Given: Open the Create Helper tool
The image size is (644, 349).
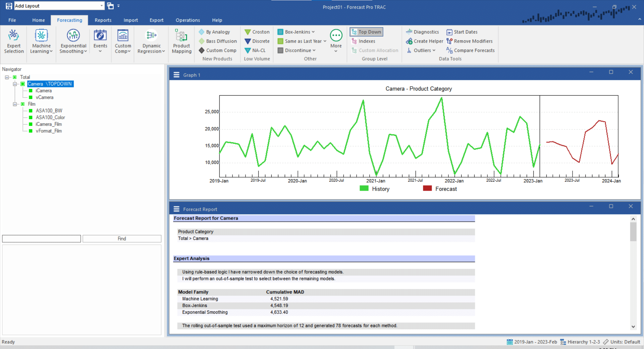Looking at the screenshot, I should pos(424,41).
